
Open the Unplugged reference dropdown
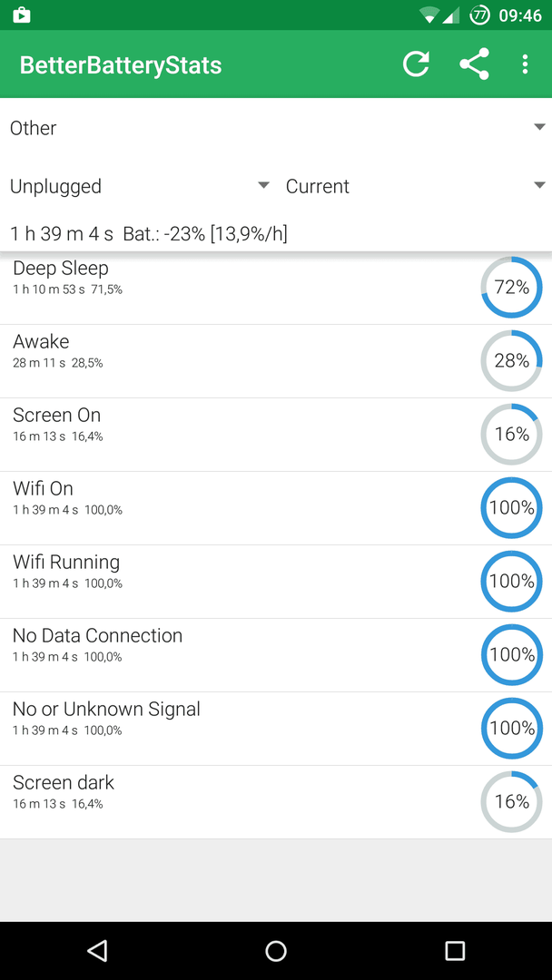pyautogui.click(x=139, y=186)
